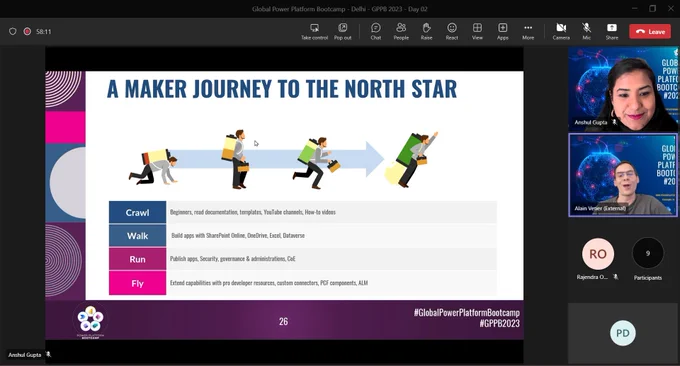Click the Global Power Platform Bootcamp window title

pyautogui.click(x=340, y=9)
